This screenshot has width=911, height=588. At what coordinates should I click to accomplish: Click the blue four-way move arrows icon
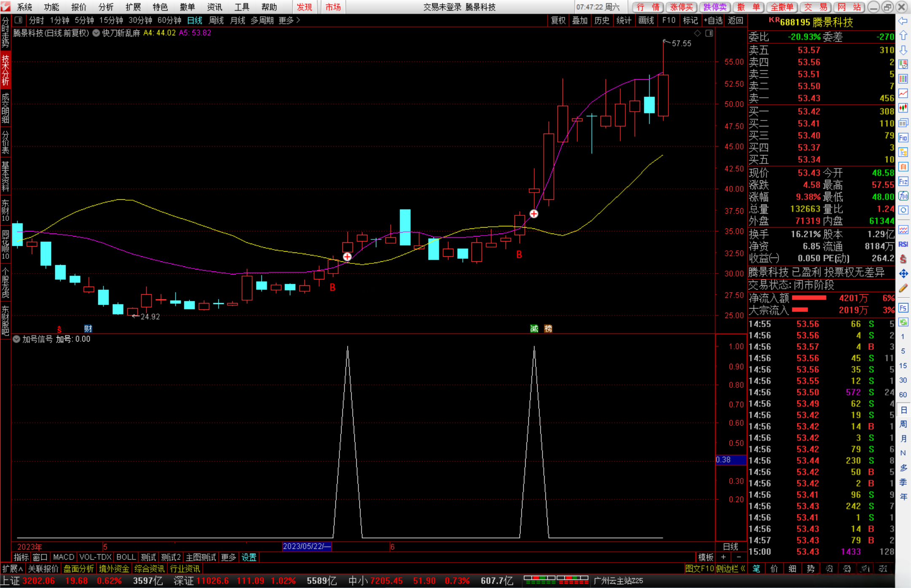tap(903, 274)
